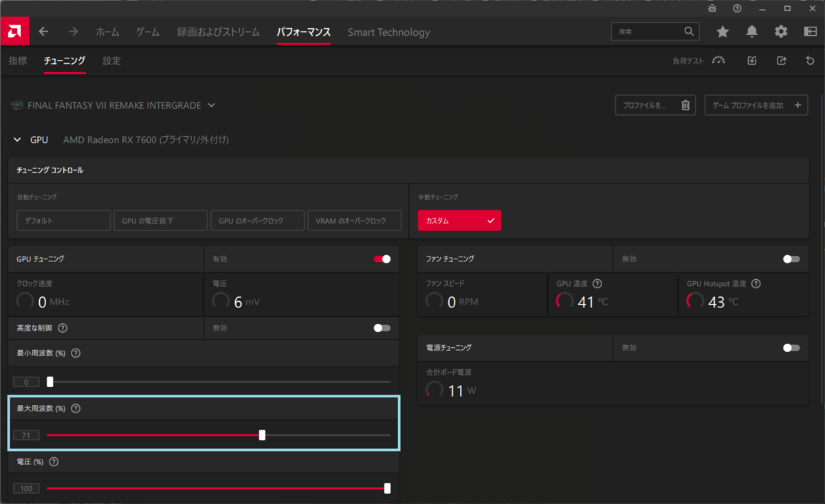This screenshot has width=825, height=504.
Task: Click the 最大周波数 slider handle
Action: [x=262, y=435]
